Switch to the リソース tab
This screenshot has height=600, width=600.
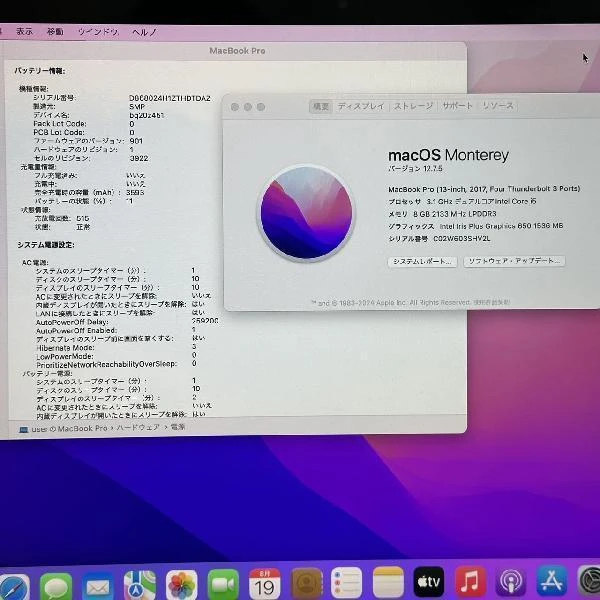coord(498,106)
